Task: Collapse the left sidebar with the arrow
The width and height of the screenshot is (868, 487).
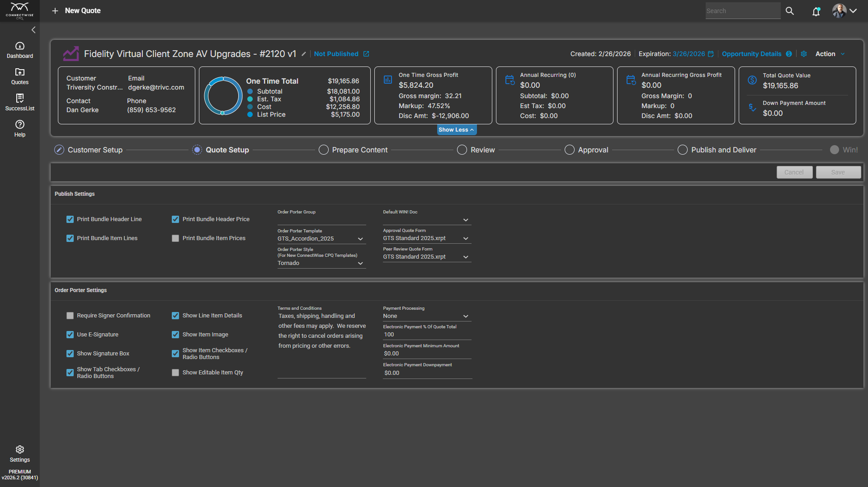Action: click(x=33, y=30)
